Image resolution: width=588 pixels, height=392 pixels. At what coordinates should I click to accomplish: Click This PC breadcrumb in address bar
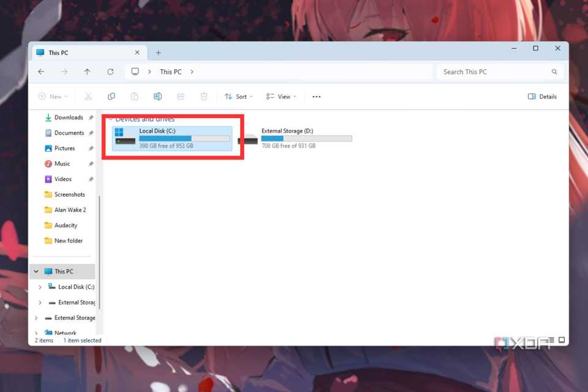pyautogui.click(x=171, y=72)
